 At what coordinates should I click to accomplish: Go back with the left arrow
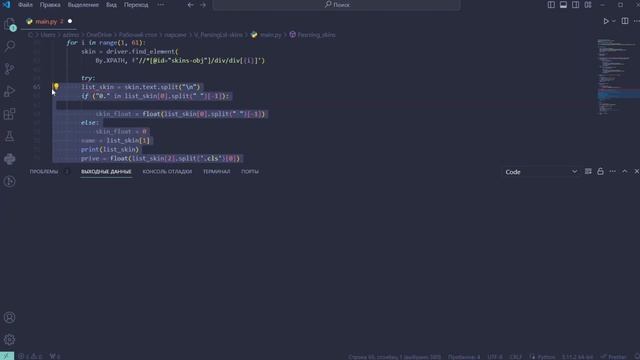[x=191, y=5]
